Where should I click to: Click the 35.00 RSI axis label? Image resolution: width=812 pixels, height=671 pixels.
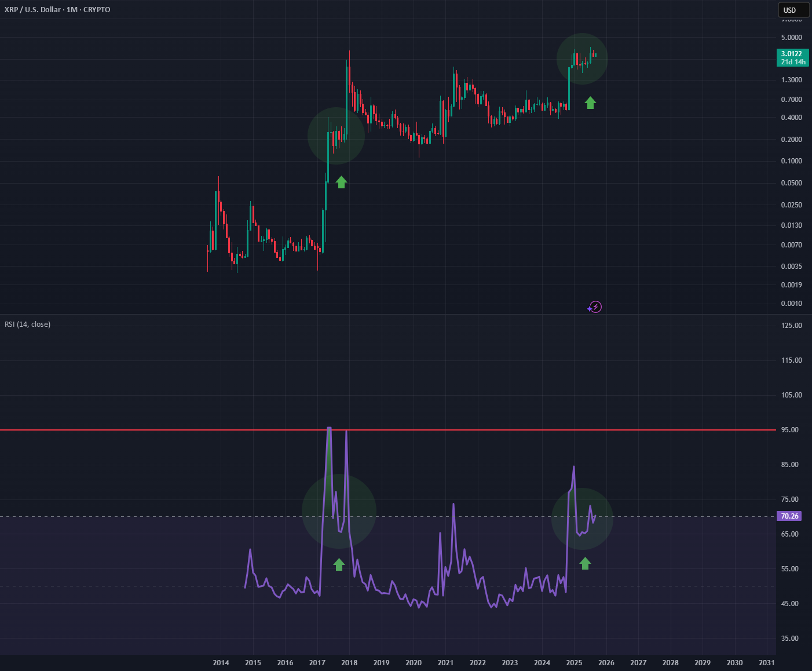tap(790, 639)
